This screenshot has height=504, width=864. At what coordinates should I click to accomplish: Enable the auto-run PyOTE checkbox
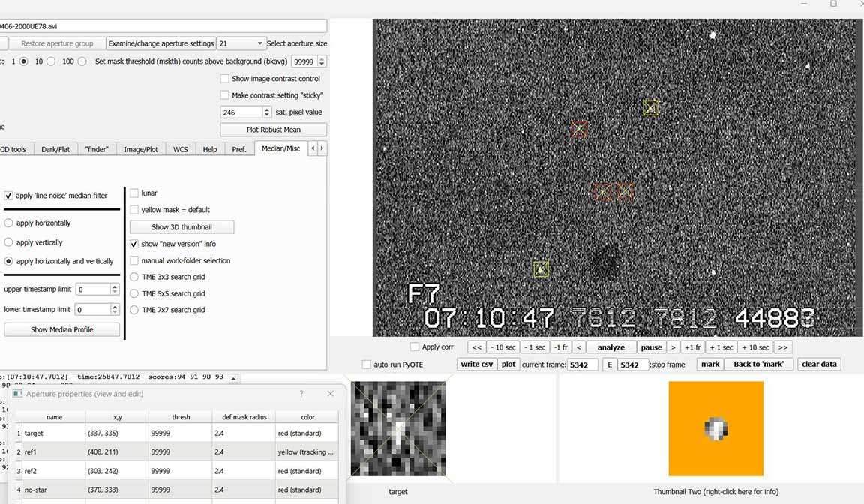367,364
